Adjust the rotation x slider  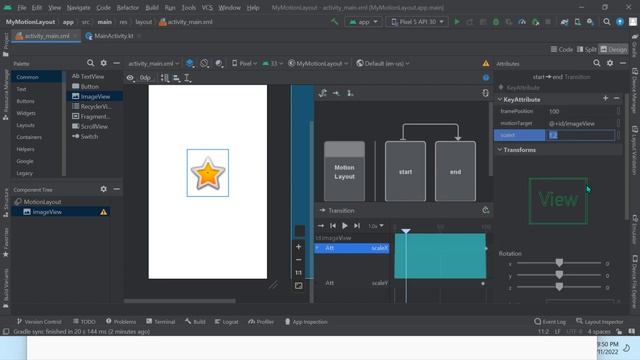click(x=559, y=263)
